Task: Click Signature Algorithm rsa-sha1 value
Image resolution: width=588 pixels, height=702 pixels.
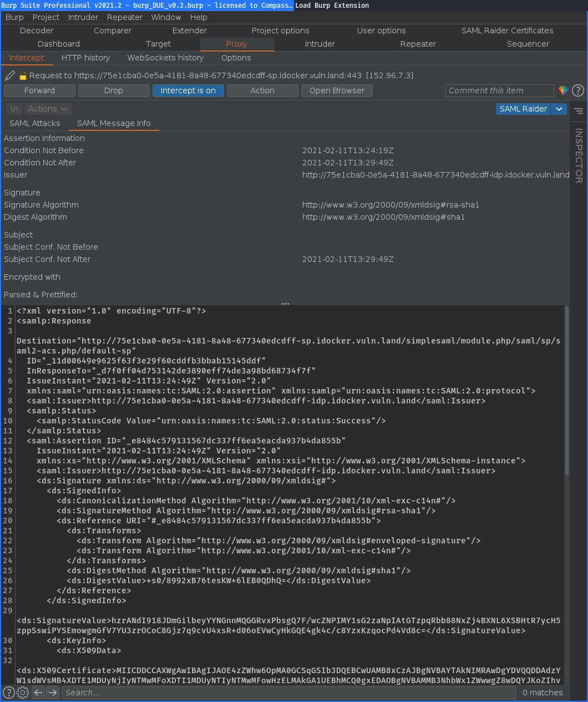Action: tap(391, 205)
